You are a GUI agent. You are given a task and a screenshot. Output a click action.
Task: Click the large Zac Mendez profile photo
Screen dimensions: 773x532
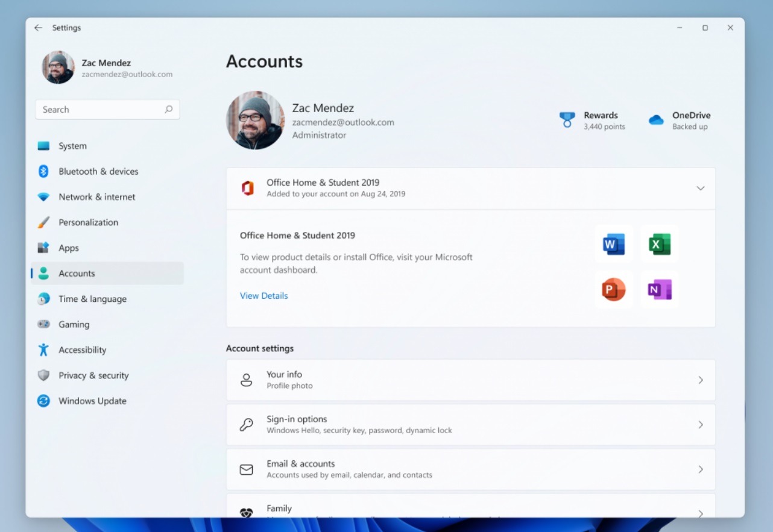coord(255,120)
